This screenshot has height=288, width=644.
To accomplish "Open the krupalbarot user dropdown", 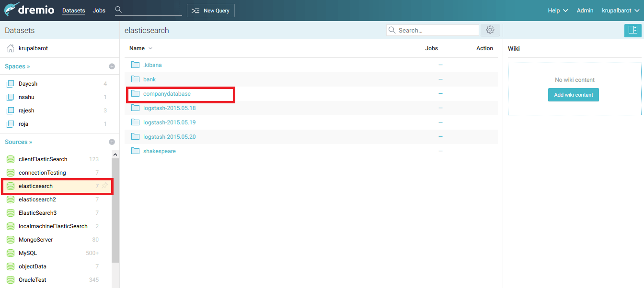I will tap(620, 11).
